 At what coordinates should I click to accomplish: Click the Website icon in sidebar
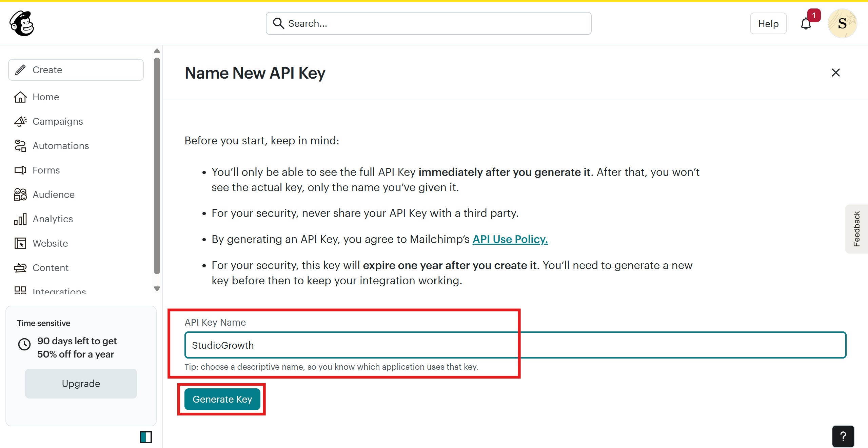tap(20, 243)
